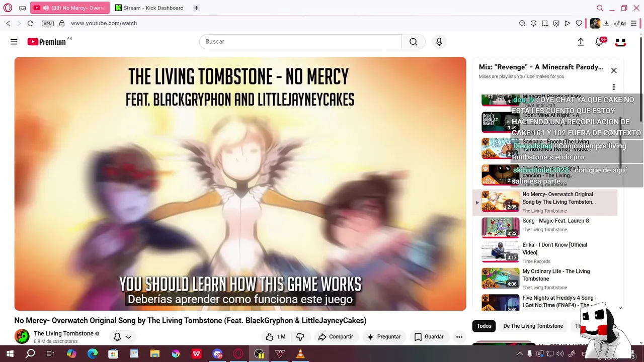Click the pin icon in address bar
The width and height of the screenshot is (644, 362).
533,23
